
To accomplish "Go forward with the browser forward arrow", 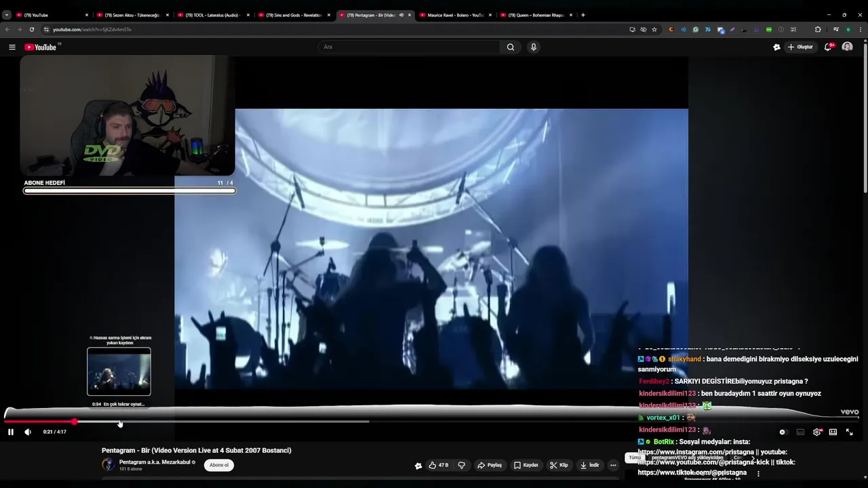I will coord(19,29).
